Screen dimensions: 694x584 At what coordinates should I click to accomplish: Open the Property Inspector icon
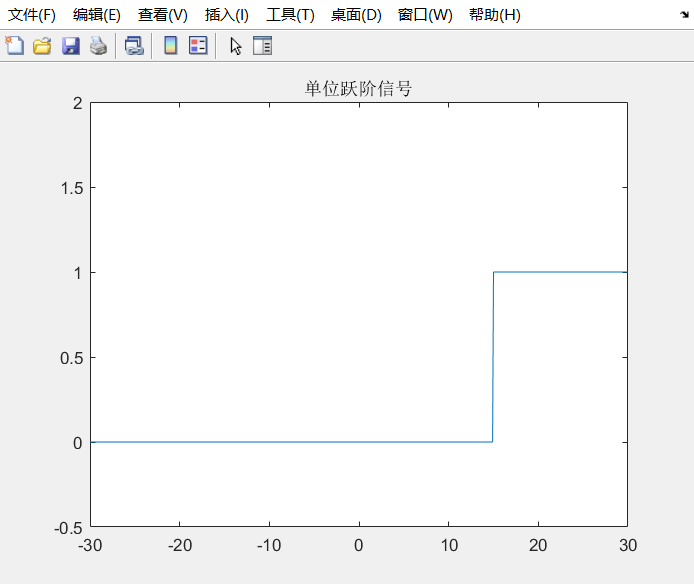tap(262, 46)
